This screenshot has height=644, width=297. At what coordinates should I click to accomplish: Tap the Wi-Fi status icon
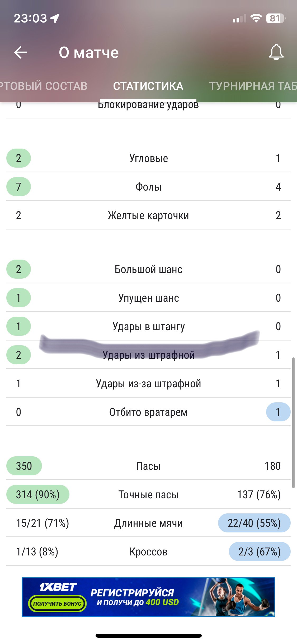point(256,18)
